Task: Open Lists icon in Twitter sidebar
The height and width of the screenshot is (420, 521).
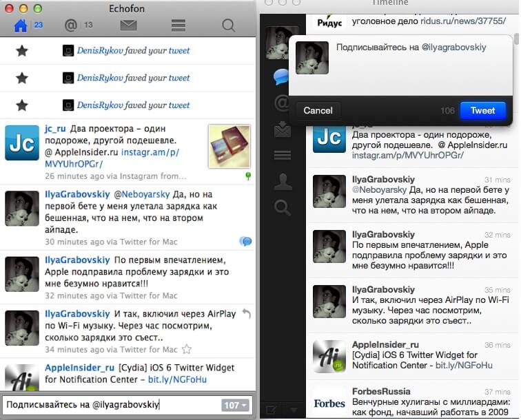Action: coord(283,155)
